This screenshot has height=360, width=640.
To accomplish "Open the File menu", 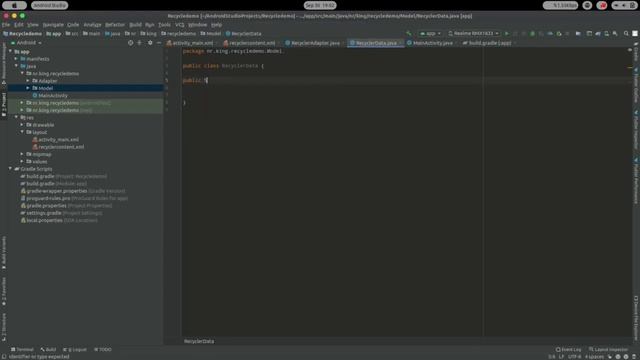I will (6, 24).
